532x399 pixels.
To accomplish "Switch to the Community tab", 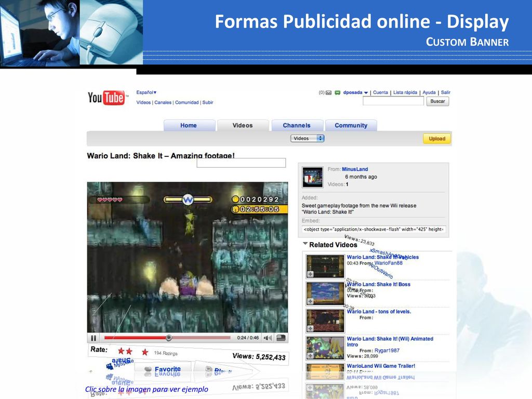I will (x=351, y=125).
